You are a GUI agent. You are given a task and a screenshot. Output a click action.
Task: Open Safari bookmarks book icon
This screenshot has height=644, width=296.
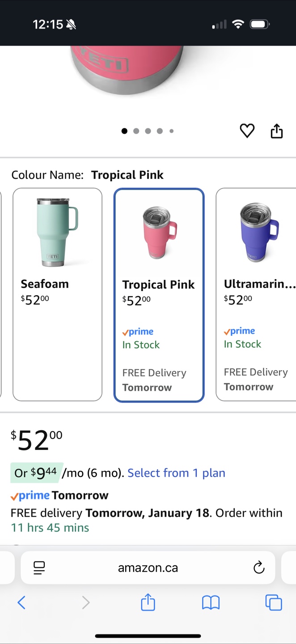[211, 603]
